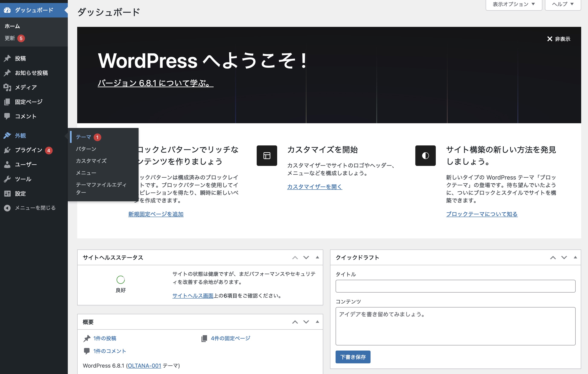Click the pin icon next to お知らせ投稿
588x374 pixels.
[7, 73]
